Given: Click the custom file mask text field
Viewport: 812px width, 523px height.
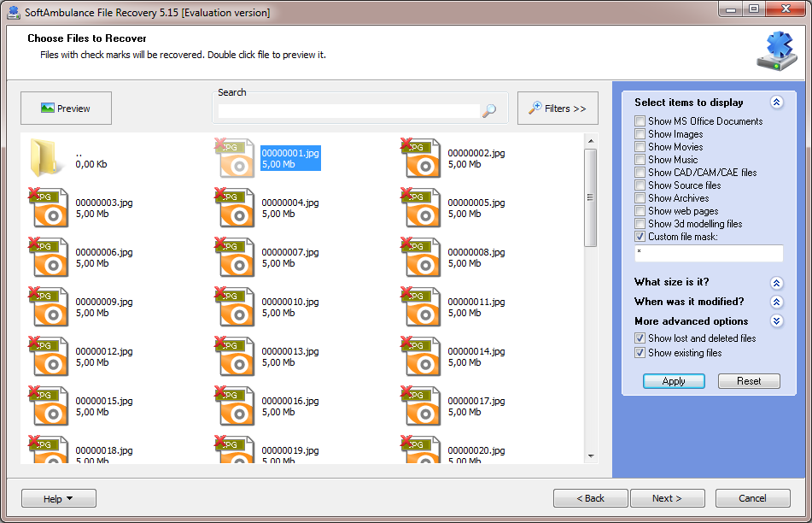Looking at the screenshot, I should [x=709, y=254].
